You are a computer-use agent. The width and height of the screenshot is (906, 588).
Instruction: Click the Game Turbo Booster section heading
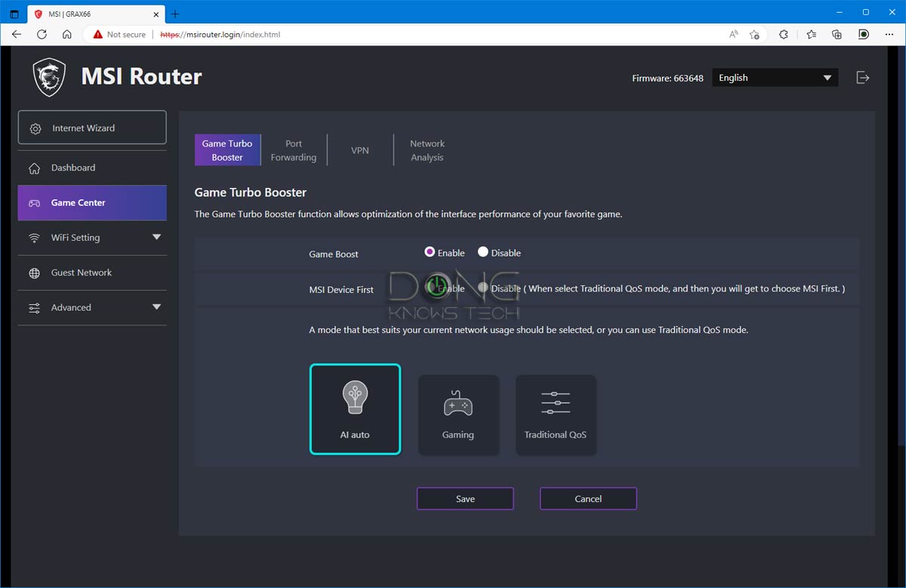click(x=251, y=192)
